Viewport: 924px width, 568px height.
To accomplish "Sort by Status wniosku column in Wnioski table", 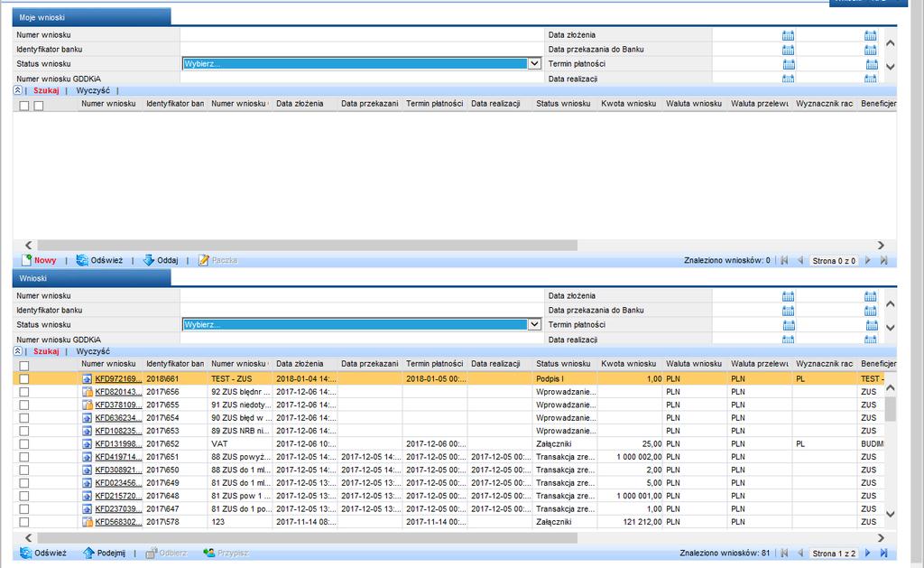I will 563,364.
